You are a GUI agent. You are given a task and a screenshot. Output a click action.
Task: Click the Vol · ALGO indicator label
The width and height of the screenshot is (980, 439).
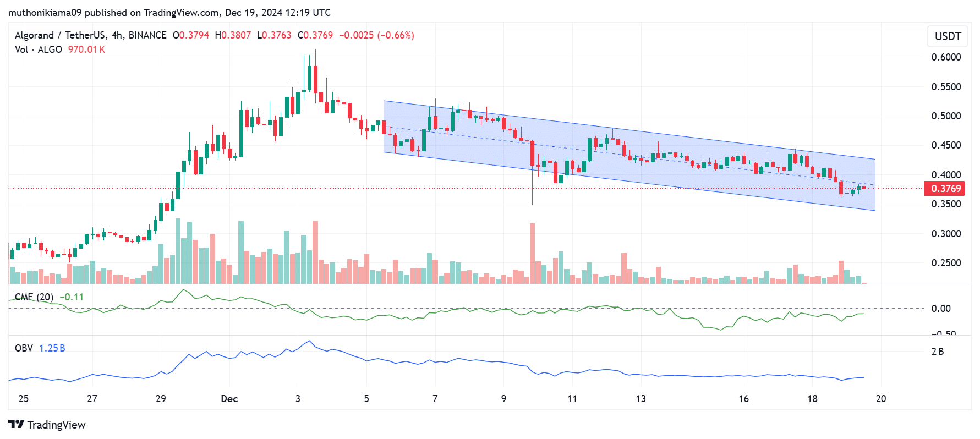click(x=39, y=50)
